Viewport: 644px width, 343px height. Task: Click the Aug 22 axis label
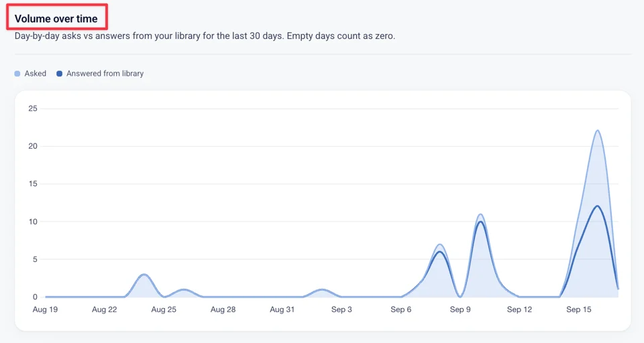(x=105, y=310)
